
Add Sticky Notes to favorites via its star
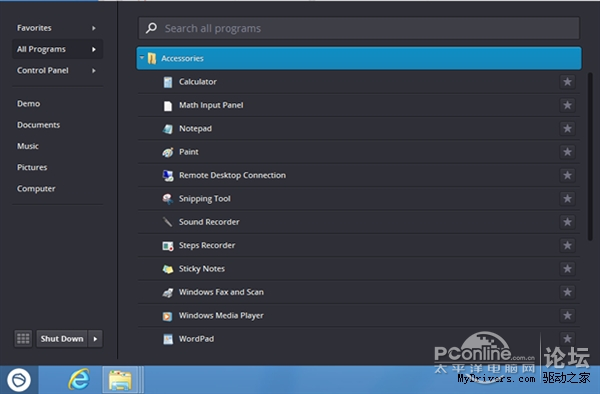567,269
